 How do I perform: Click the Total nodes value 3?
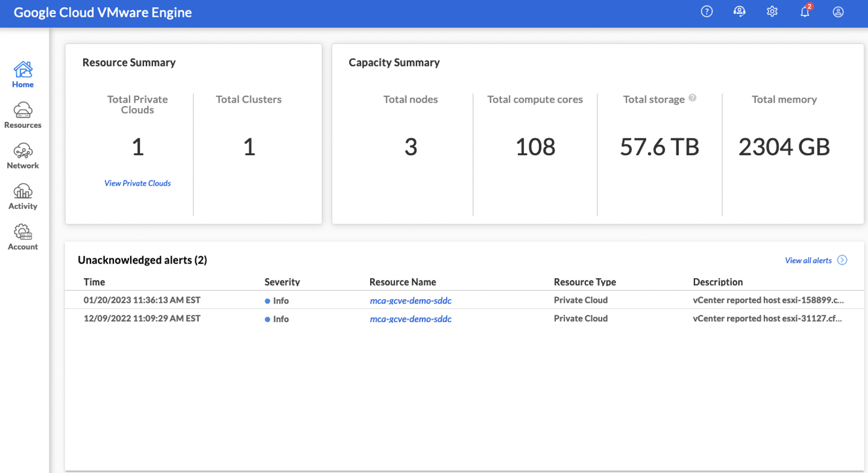pos(410,147)
